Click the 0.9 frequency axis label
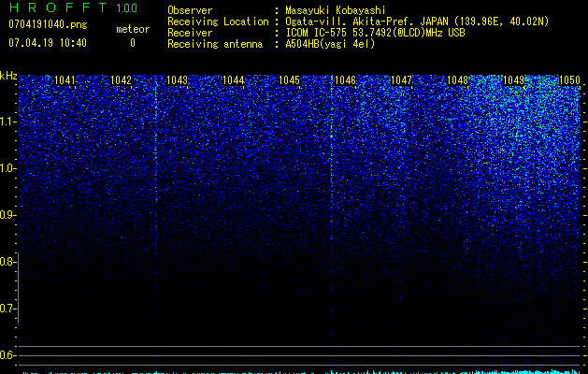Image resolution: width=588 pixels, height=374 pixels. click(x=7, y=215)
